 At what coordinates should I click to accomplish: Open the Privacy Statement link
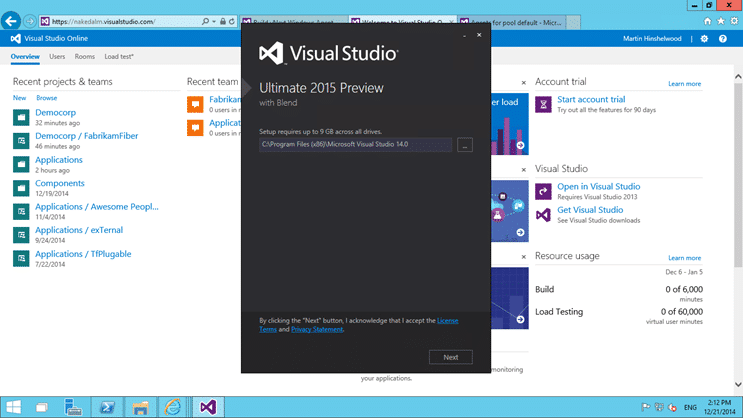point(317,329)
